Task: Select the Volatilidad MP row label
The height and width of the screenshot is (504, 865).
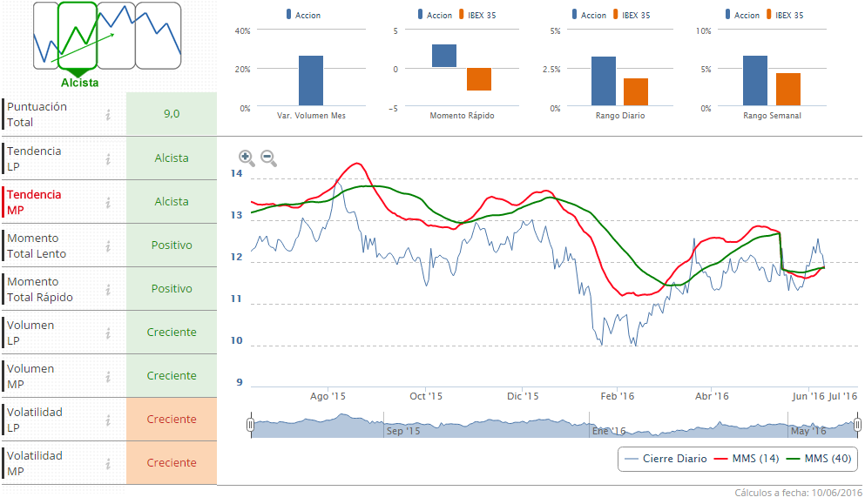Action: click(34, 464)
